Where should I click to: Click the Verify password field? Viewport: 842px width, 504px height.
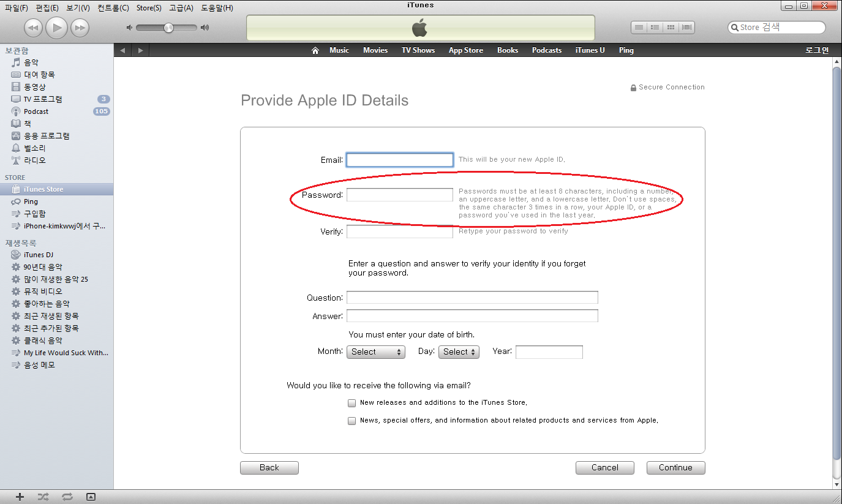click(400, 231)
